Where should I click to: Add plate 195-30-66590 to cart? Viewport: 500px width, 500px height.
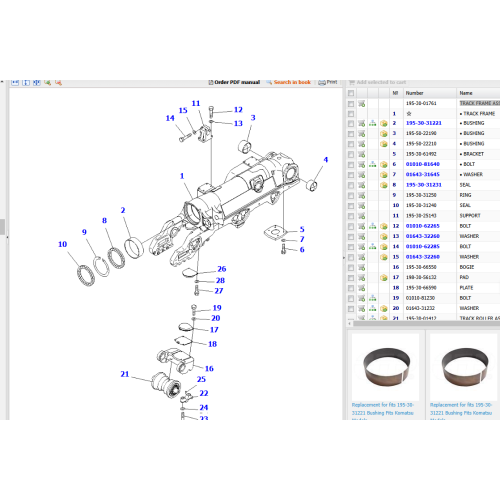coord(362,288)
